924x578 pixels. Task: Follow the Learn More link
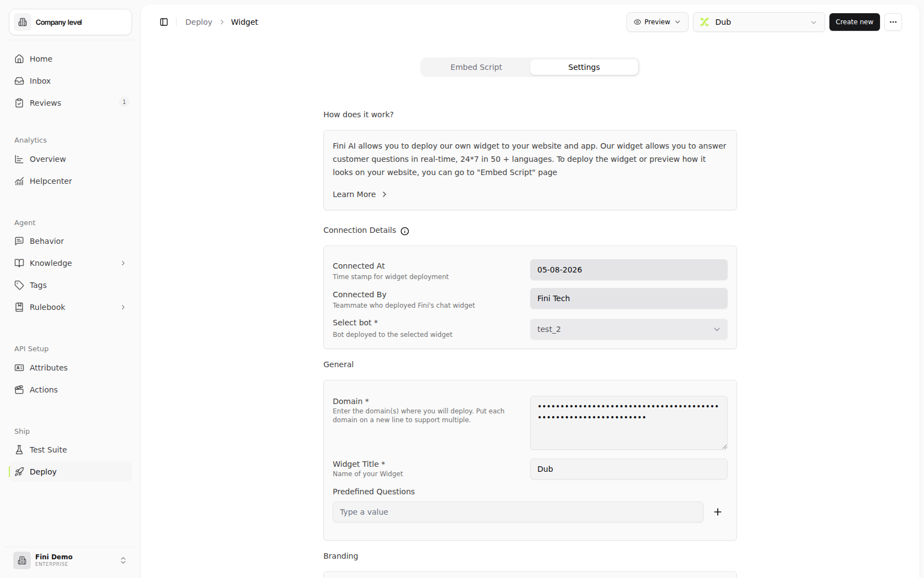(x=360, y=194)
